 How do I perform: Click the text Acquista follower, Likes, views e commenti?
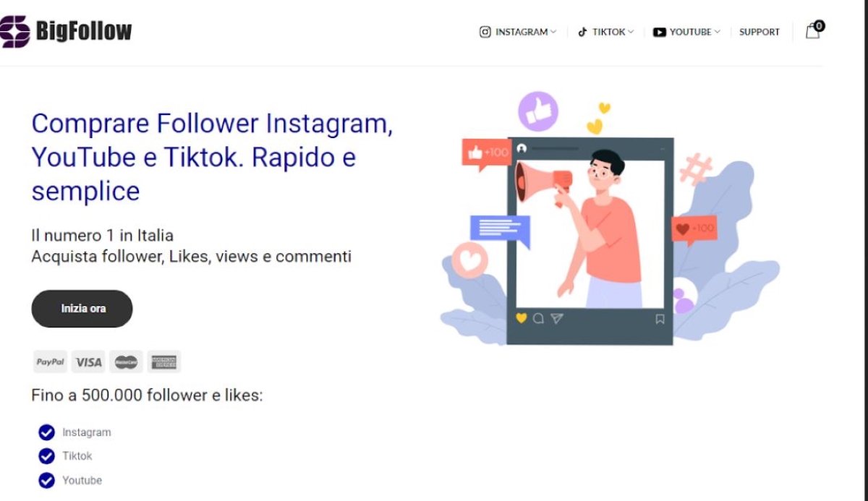pyautogui.click(x=191, y=256)
